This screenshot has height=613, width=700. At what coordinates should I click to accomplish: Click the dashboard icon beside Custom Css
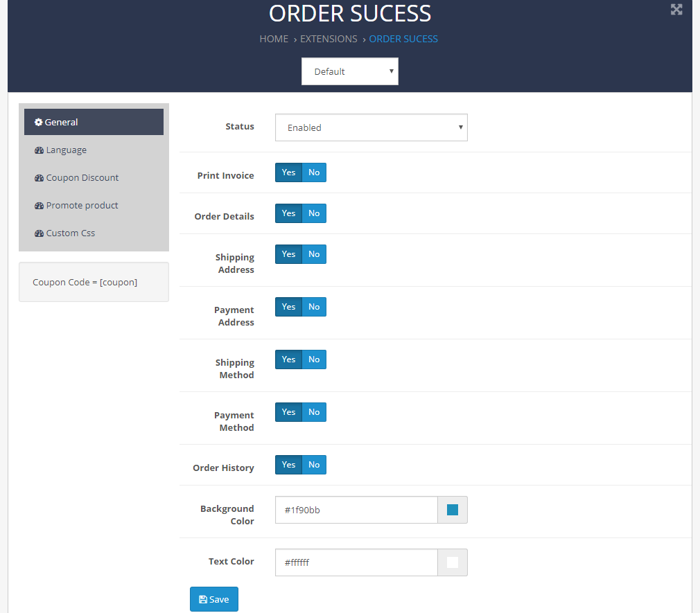tap(39, 233)
